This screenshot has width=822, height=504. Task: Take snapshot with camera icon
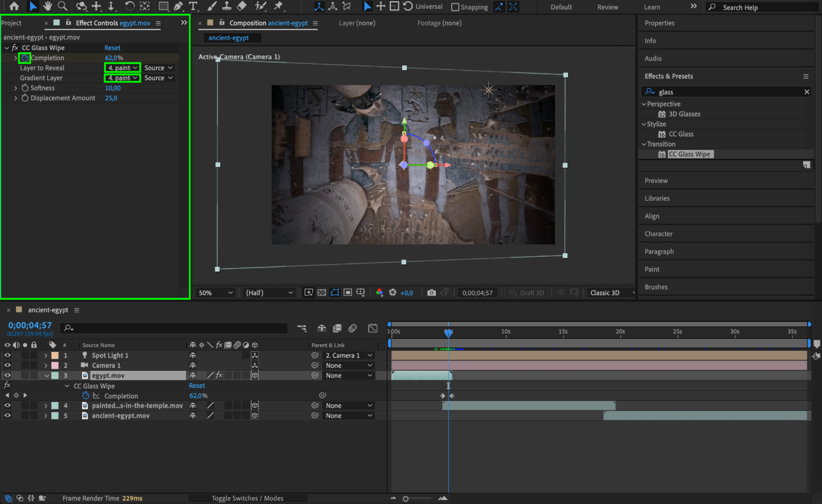click(x=431, y=293)
